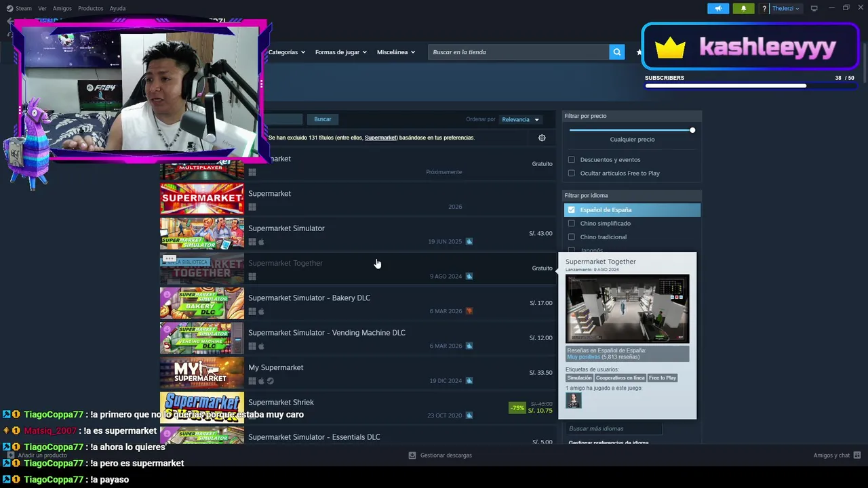The image size is (868, 488).
Task: Open search preferences gear icon
Action: (x=542, y=138)
